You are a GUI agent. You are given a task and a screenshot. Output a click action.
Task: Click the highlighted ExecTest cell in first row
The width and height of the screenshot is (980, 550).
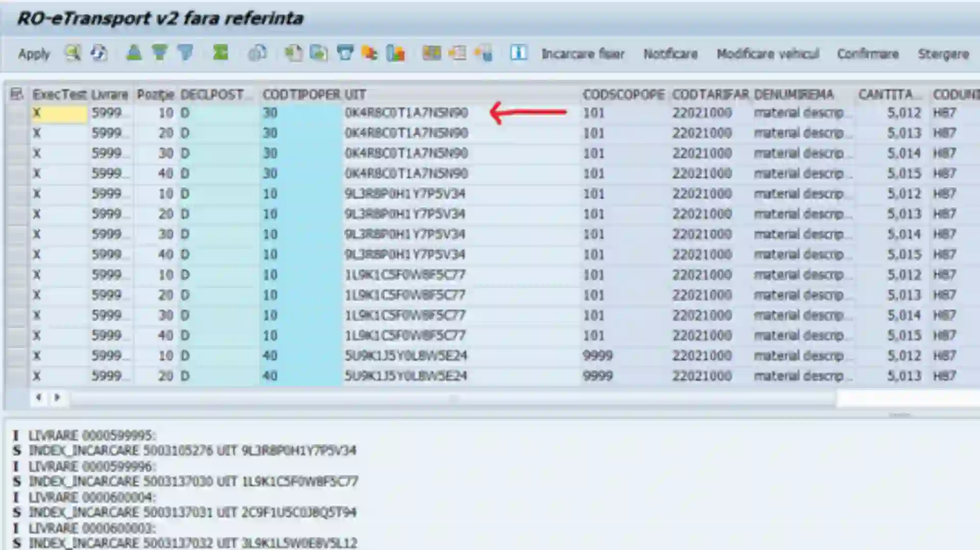coord(59,113)
